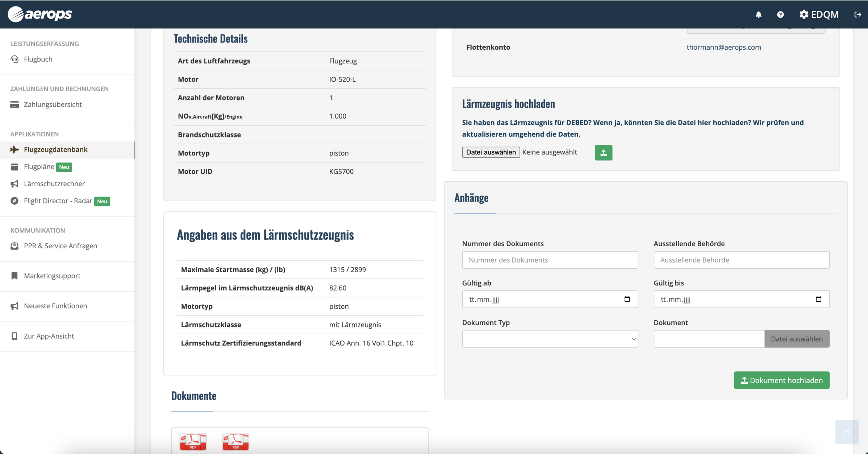
Task: Click the Flight Director compass icon
Action: click(14, 201)
